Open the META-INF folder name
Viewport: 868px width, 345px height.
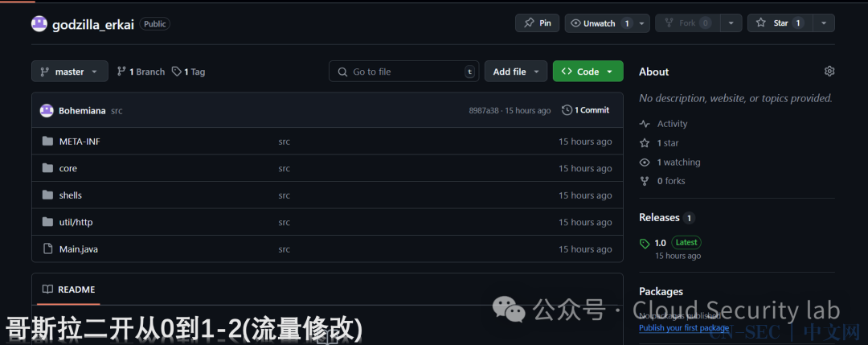click(x=80, y=142)
